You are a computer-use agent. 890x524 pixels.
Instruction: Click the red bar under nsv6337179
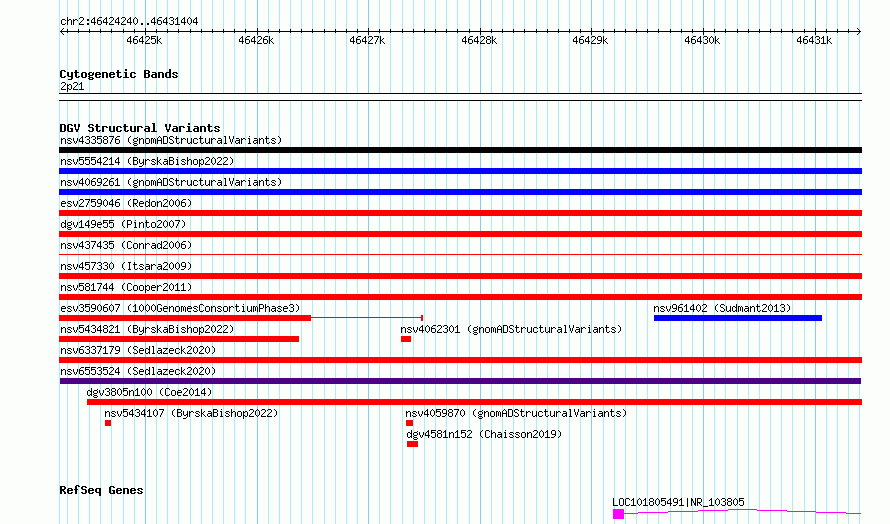click(x=460, y=360)
